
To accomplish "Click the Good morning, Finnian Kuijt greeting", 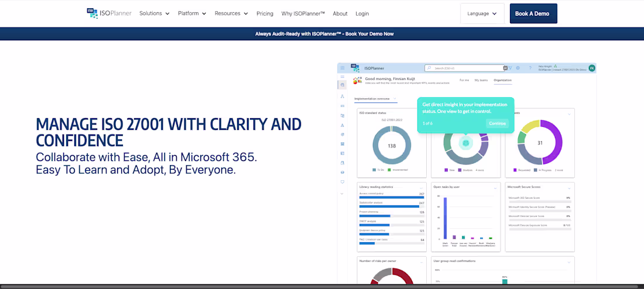I will pyautogui.click(x=390, y=78).
